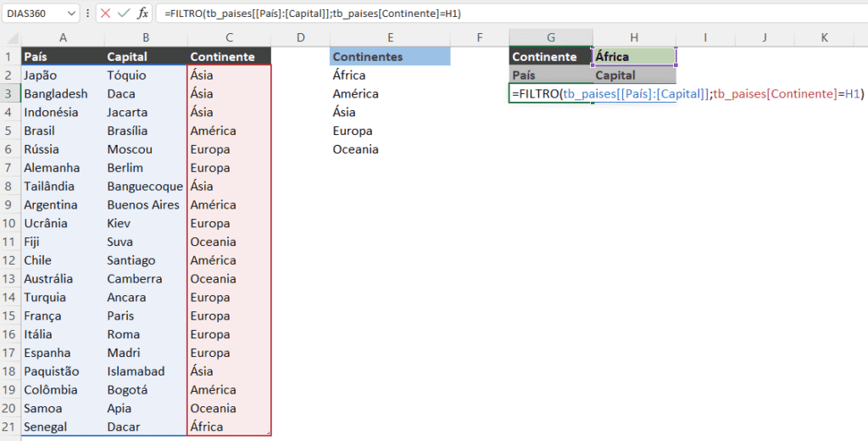Select column H header
This screenshot has height=441, width=868.
tap(634, 37)
